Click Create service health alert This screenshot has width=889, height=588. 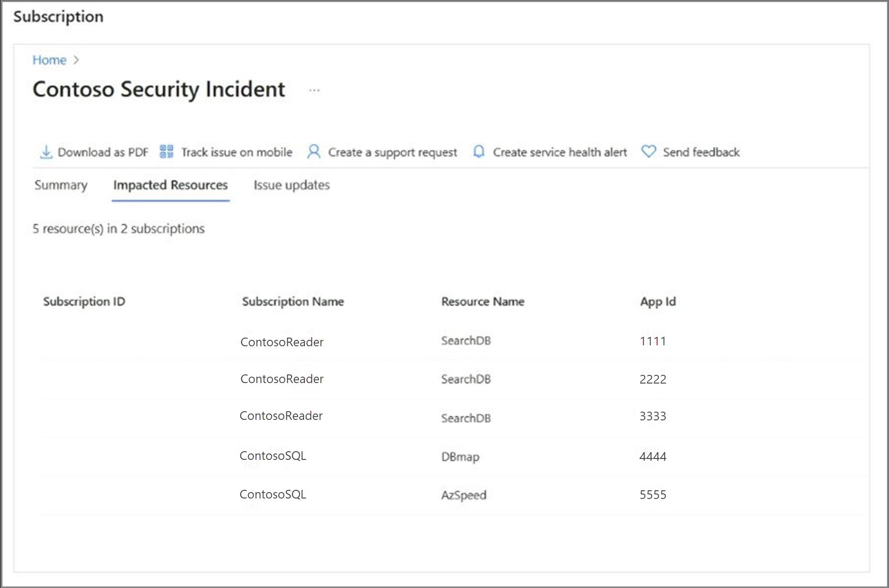pyautogui.click(x=560, y=152)
